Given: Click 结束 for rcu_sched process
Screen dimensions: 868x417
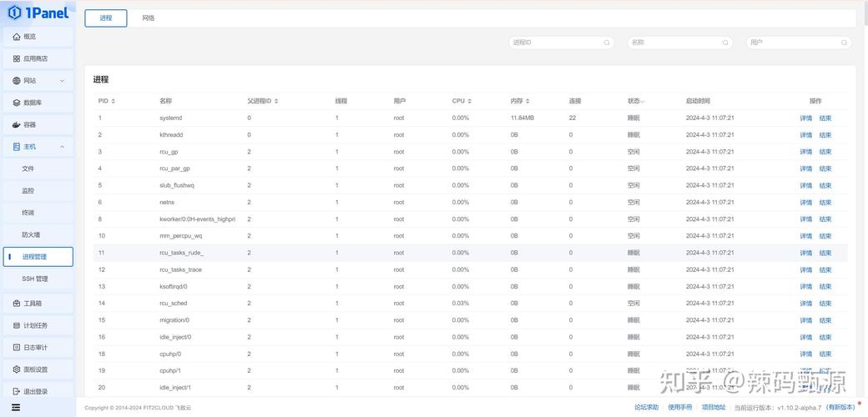Looking at the screenshot, I should [x=825, y=304].
